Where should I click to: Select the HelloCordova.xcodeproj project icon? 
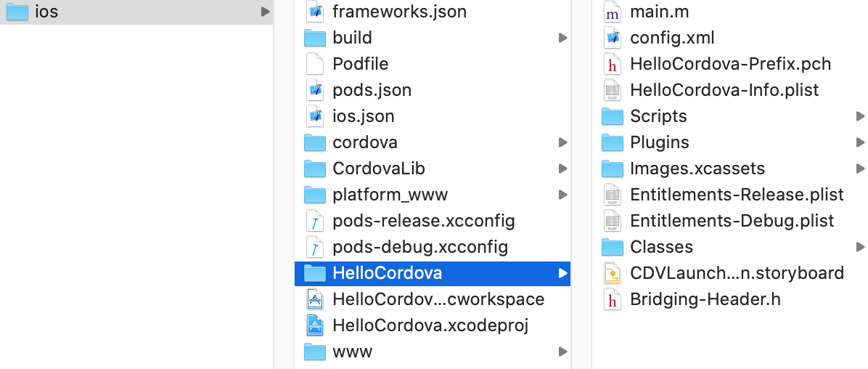click(314, 325)
